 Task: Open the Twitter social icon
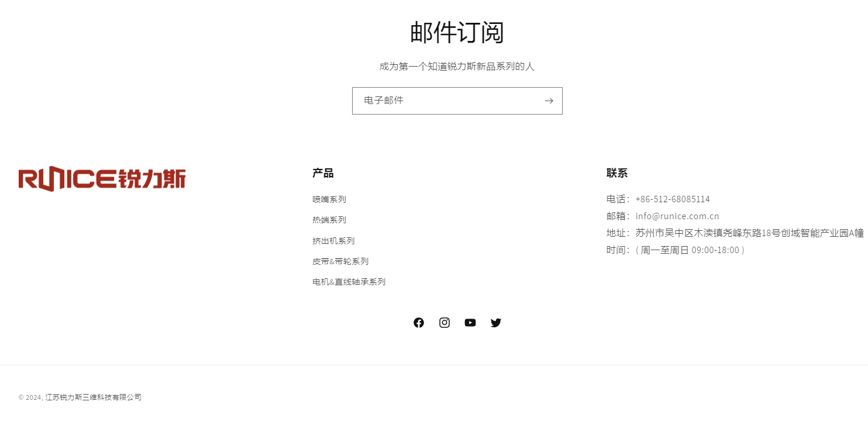coord(495,322)
